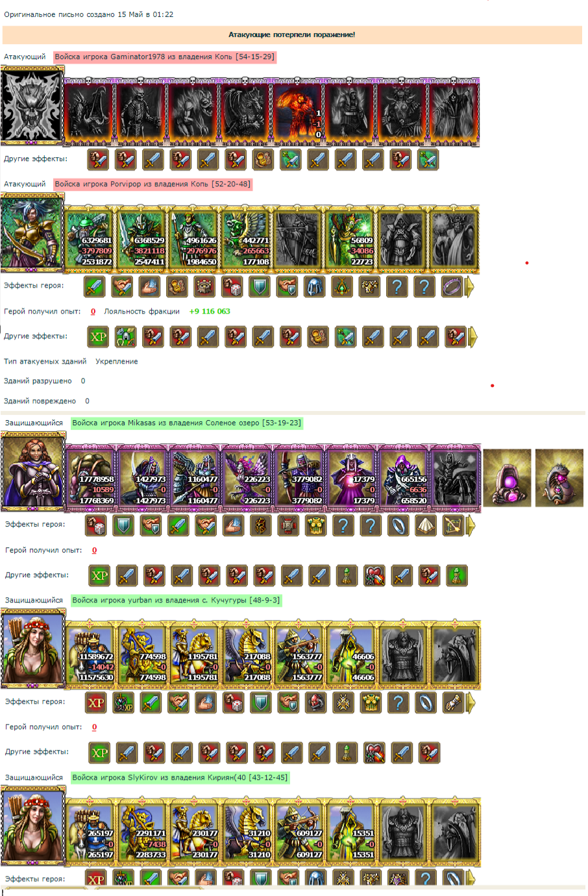Select the tent icon in Mikasas hero effects
The height and width of the screenshot is (896, 588).
click(426, 525)
